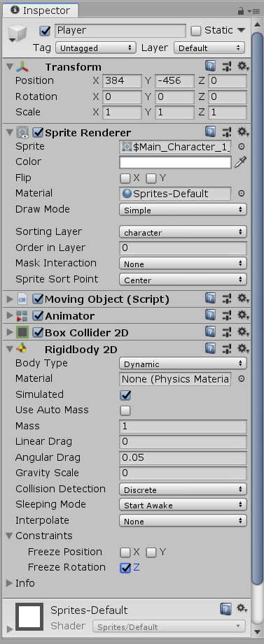Open Animator preset selector icon
The width and height of the screenshot is (264, 644).
coord(227,315)
